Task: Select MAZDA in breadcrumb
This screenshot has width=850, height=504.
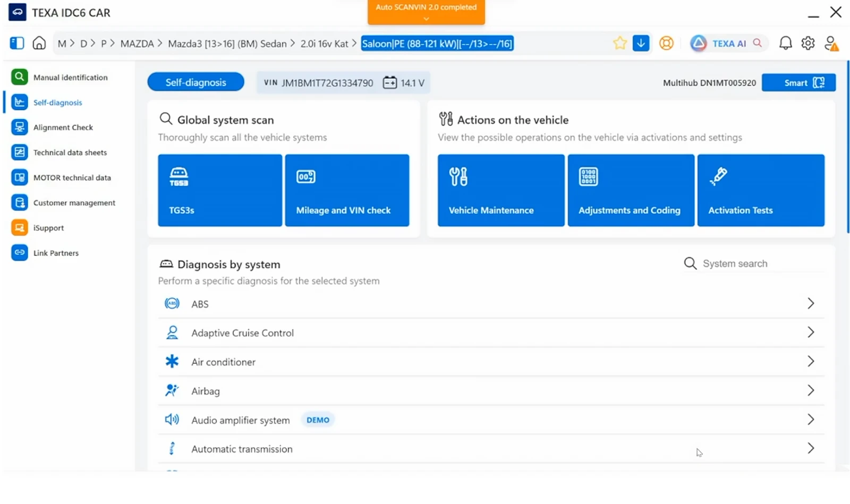Action: [137, 44]
